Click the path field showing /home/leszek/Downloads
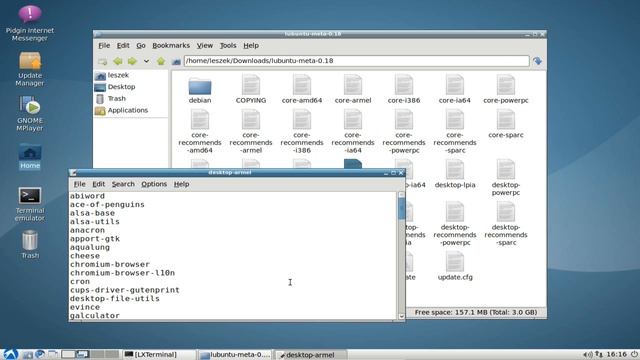This screenshot has width=640, height=360. pyautogui.click(x=356, y=61)
